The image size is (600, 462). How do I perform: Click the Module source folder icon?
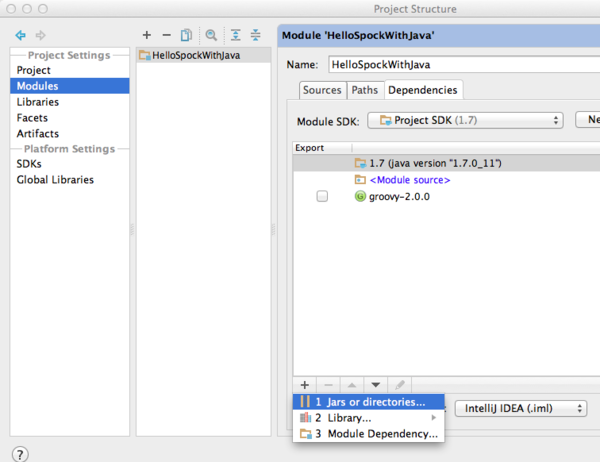[360, 180]
